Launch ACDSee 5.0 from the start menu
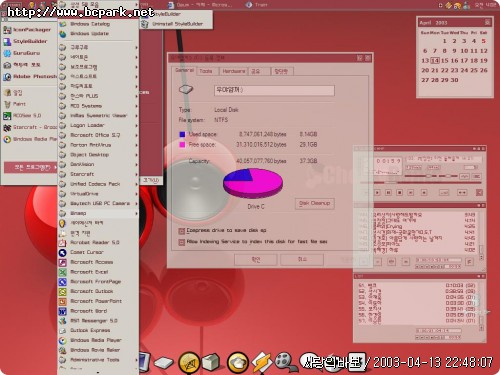The height and width of the screenshot is (375, 500). tap(28, 116)
